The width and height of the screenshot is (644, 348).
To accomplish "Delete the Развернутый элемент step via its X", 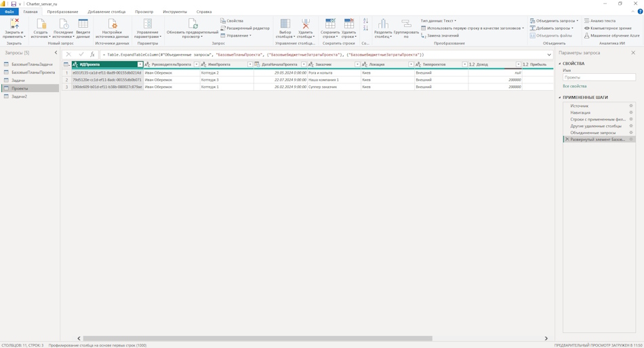I will (x=567, y=139).
